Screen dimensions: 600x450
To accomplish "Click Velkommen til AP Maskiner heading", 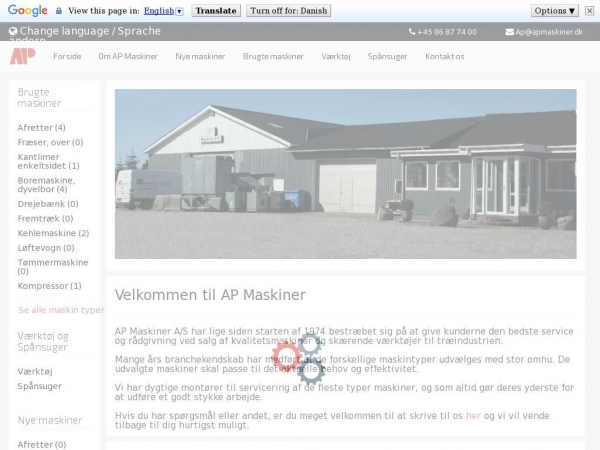I will 210,295.
